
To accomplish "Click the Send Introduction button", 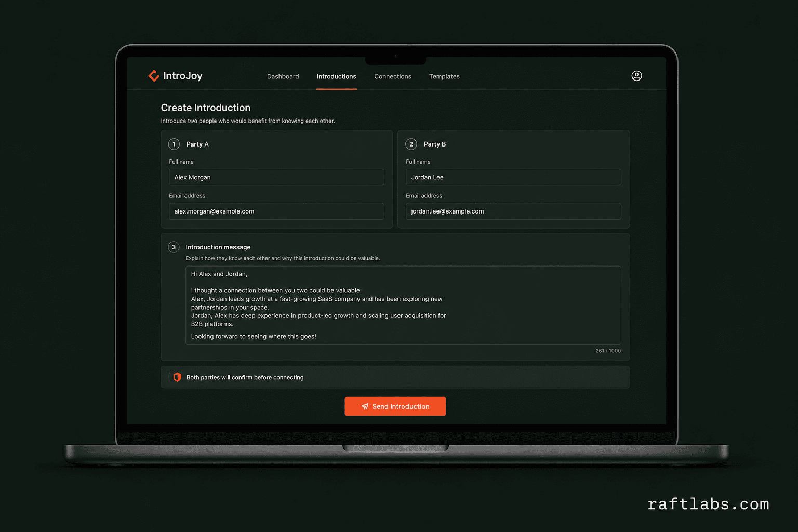I will pos(395,406).
